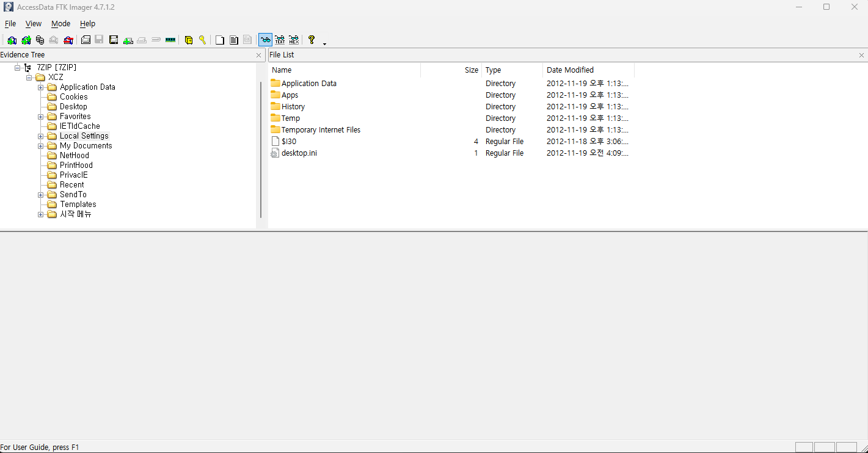The width and height of the screenshot is (868, 453).
Task: Open the View menu
Action: coord(34,24)
